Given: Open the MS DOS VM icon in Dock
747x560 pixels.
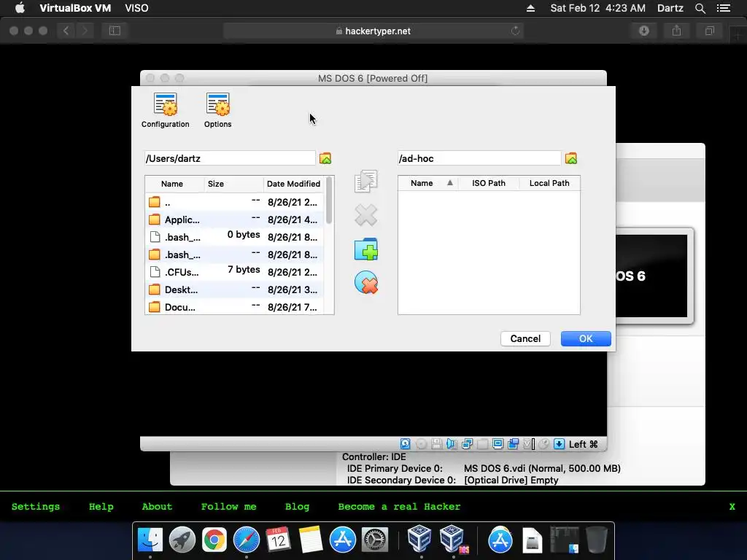Looking at the screenshot, I should pos(453,539).
